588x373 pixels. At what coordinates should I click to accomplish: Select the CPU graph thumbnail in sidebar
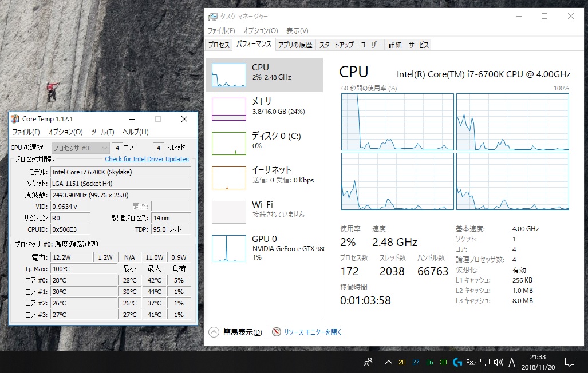click(x=228, y=75)
